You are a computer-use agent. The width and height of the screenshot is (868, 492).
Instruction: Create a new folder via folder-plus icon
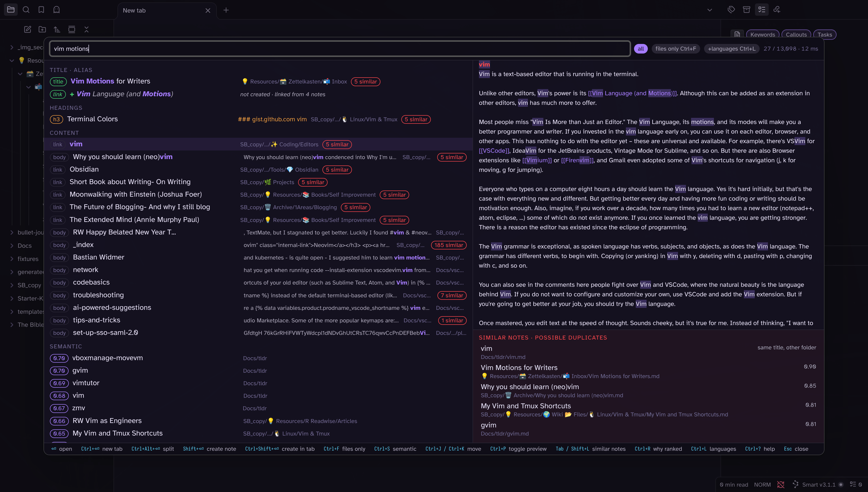(42, 29)
